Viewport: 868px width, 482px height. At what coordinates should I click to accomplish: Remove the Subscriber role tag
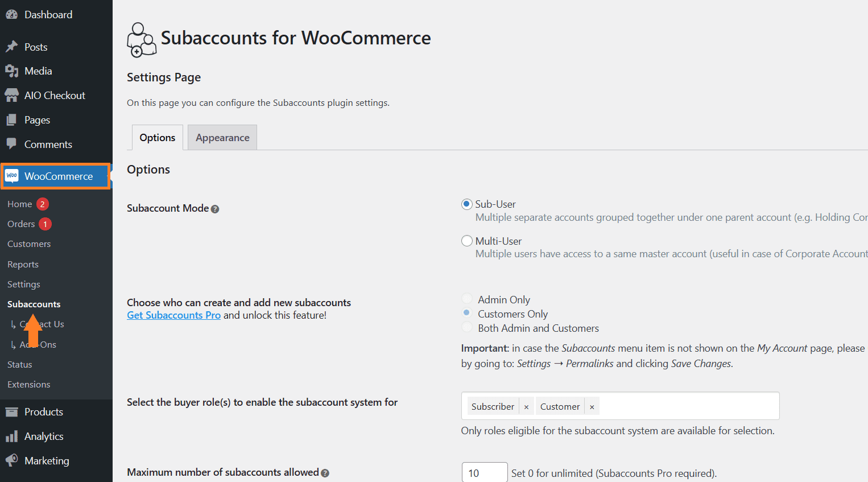tap(526, 407)
